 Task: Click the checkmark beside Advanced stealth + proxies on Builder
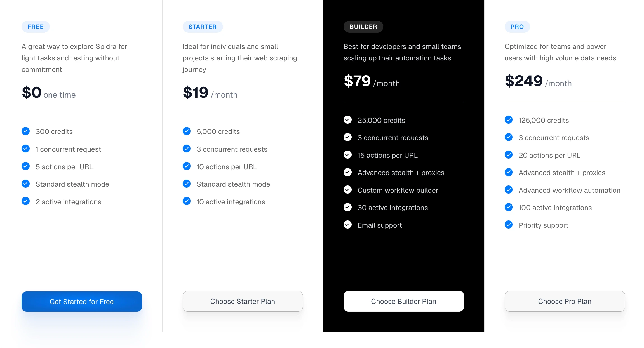pos(347,172)
